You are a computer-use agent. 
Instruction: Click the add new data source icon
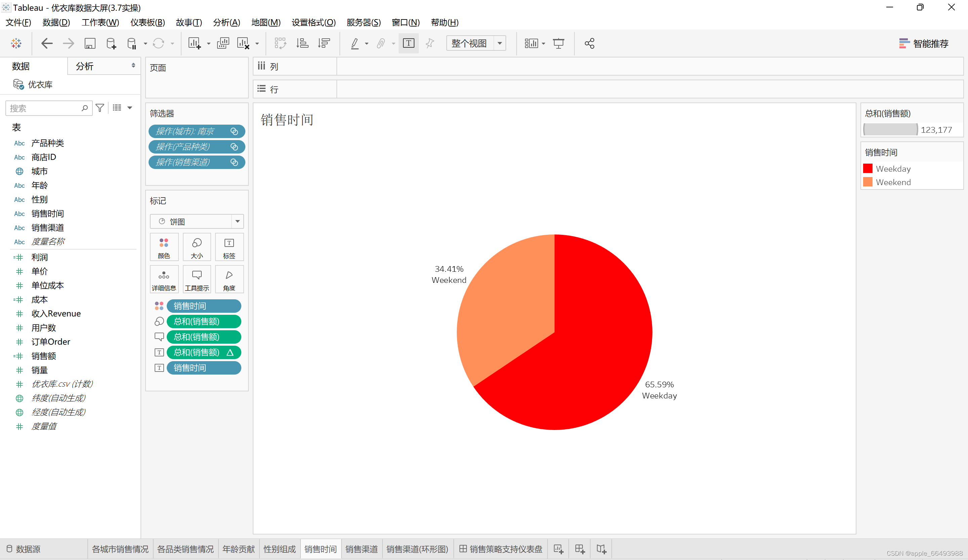[111, 43]
